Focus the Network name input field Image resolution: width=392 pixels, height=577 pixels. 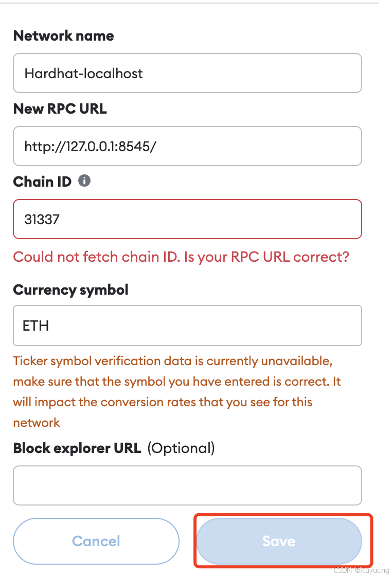click(187, 73)
